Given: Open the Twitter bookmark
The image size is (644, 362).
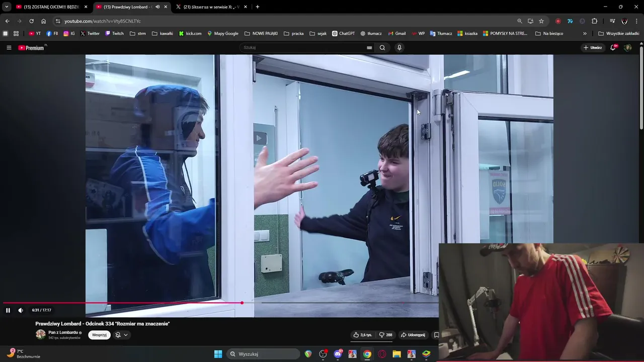Looking at the screenshot, I should tap(90, 34).
